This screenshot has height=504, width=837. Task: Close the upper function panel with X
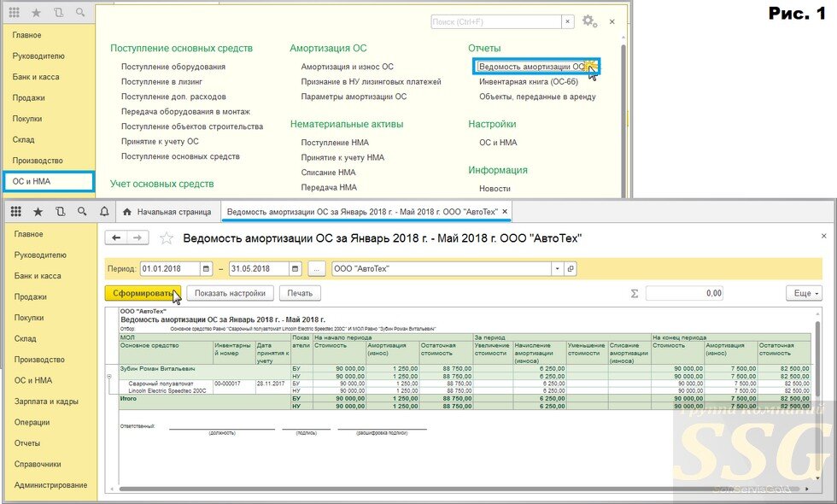click(x=612, y=22)
